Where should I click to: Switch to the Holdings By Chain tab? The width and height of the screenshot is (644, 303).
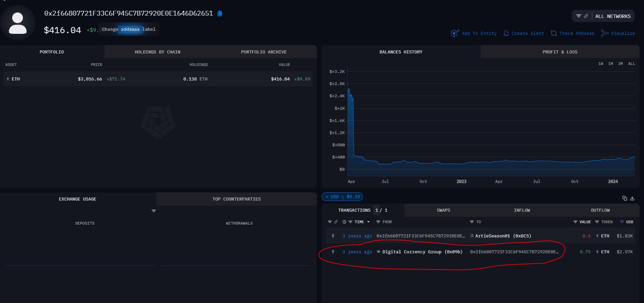[x=157, y=52]
